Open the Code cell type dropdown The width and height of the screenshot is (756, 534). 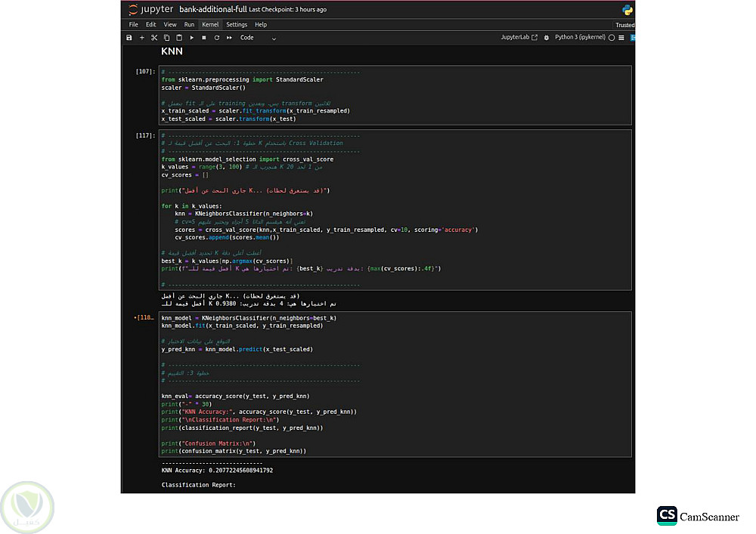[258, 38]
